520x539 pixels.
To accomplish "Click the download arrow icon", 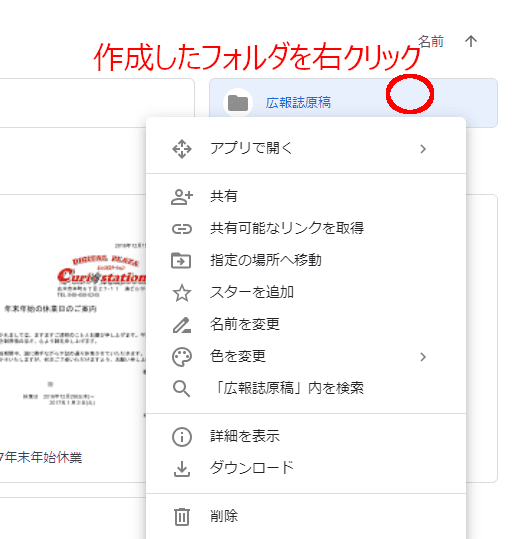I will pyautogui.click(x=182, y=469).
